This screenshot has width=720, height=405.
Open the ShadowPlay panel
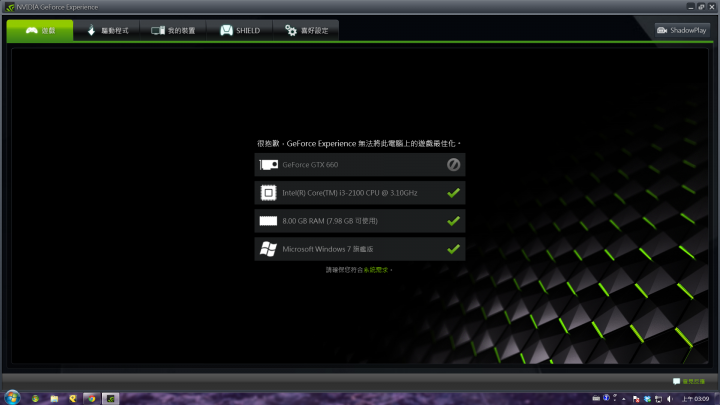(x=682, y=30)
